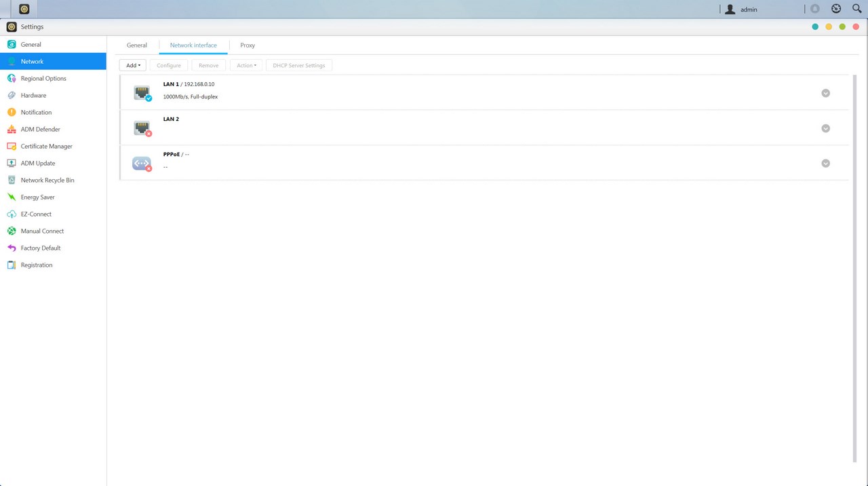Image resolution: width=868 pixels, height=486 pixels.
Task: Open the top bar tools gauge icon
Action: click(x=836, y=9)
